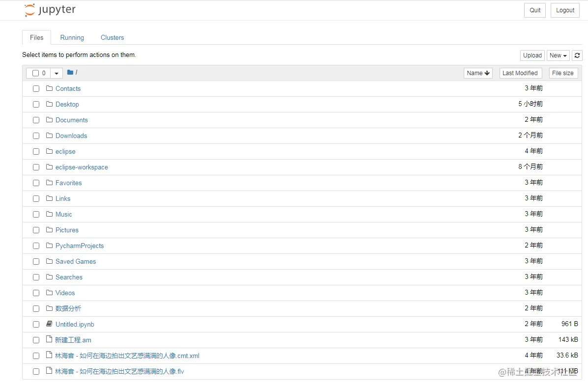This screenshot has height=388, width=588.
Task: Click file icon next to 新建工程.am
Action: pyautogui.click(x=49, y=339)
